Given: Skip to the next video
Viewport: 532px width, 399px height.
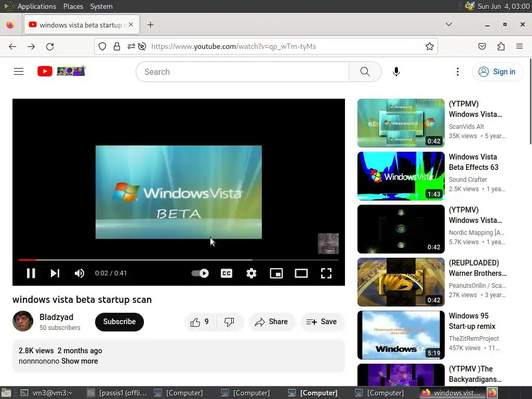Looking at the screenshot, I should click(55, 273).
